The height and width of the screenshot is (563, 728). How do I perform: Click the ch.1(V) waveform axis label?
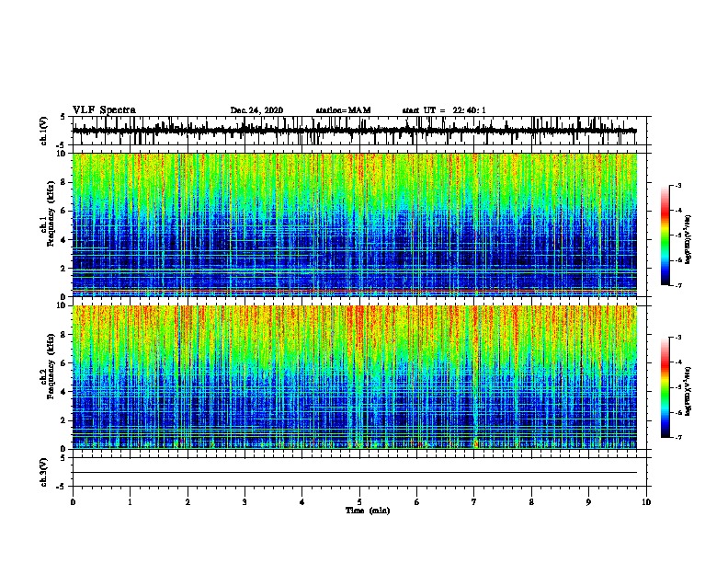(x=44, y=131)
